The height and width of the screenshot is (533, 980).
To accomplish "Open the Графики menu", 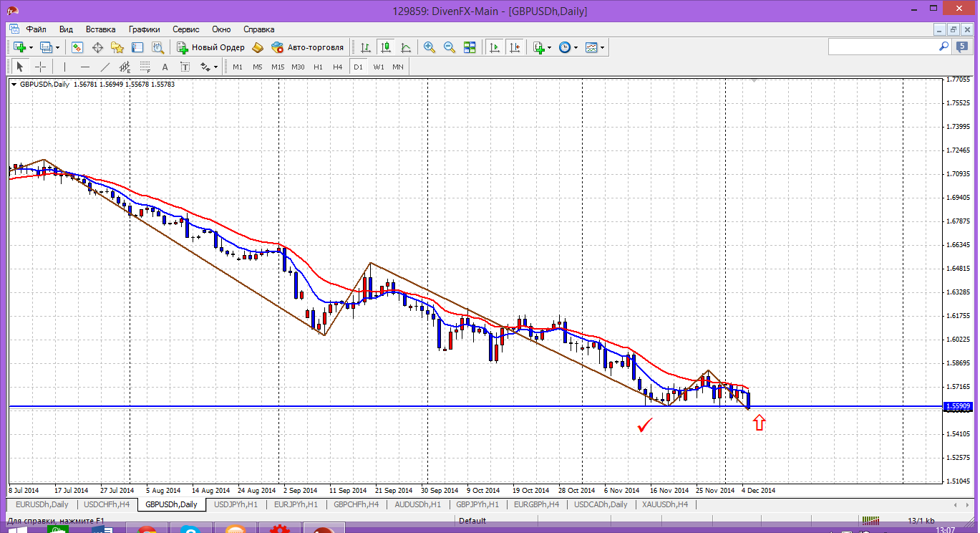I will tap(144, 29).
